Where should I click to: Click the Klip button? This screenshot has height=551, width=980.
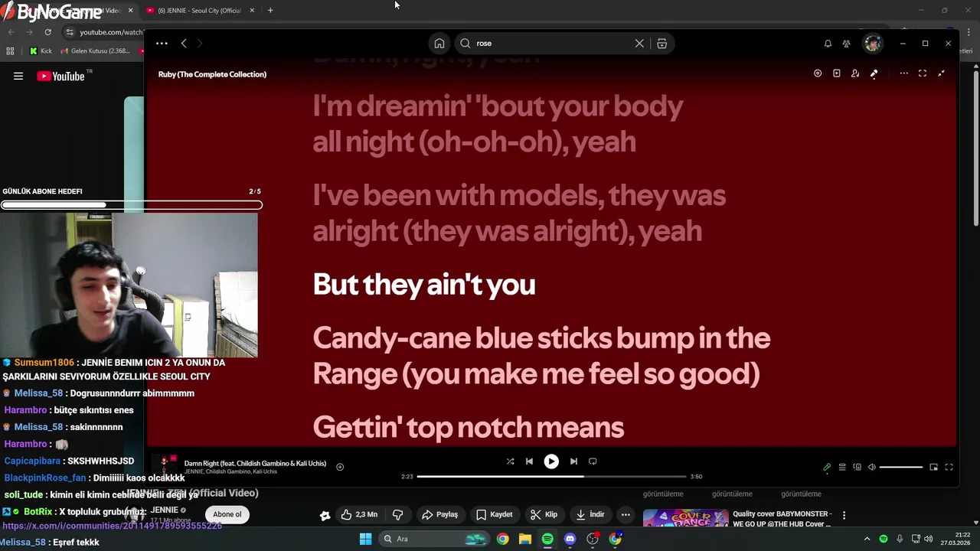tap(544, 515)
